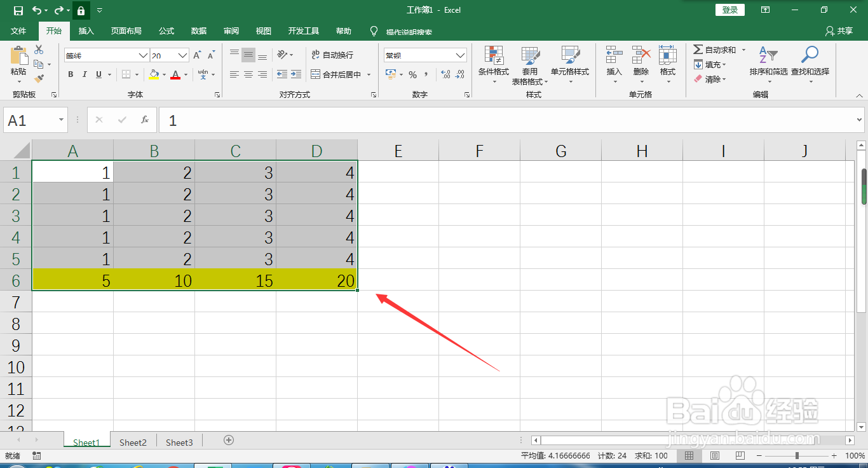This screenshot has height=468, width=868.
Task: Click the zoom slider handle
Action: click(x=797, y=456)
